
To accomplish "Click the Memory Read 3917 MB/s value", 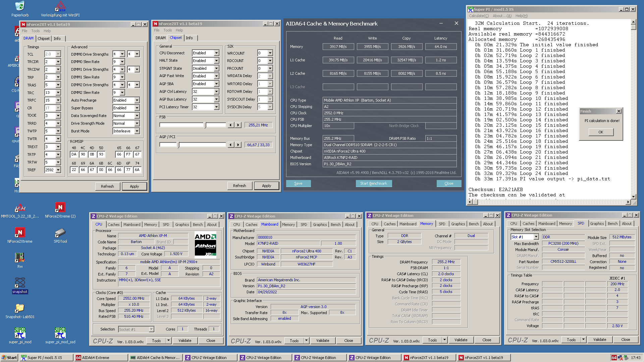I will point(338,47).
